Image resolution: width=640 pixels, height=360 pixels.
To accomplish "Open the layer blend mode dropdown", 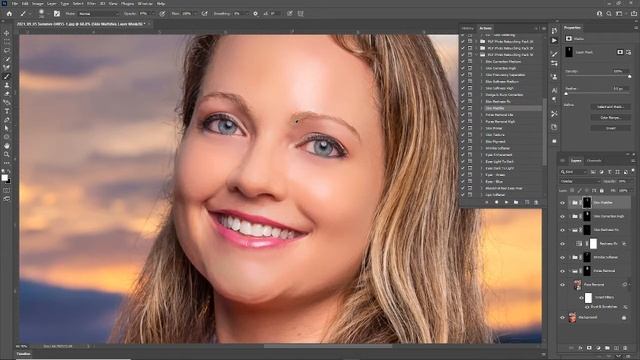I will pyautogui.click(x=579, y=181).
